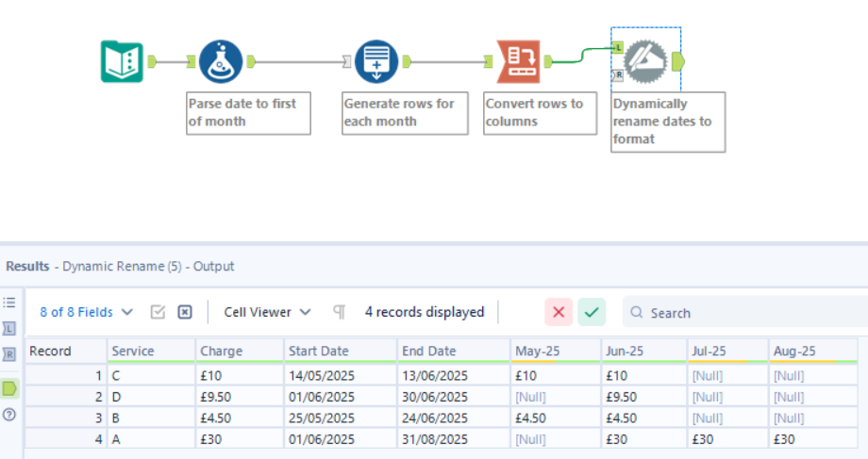Cancel data changes with red X
The width and height of the screenshot is (868, 459).
[559, 312]
